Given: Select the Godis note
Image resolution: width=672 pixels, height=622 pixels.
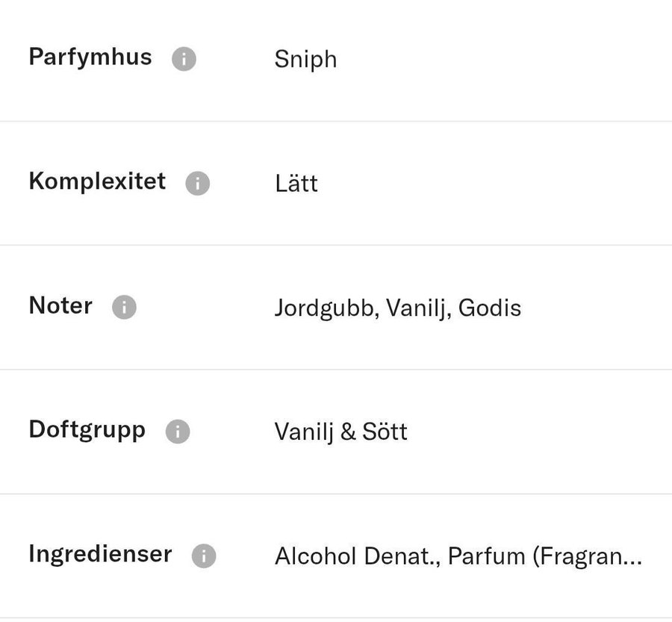Looking at the screenshot, I should pos(490,308).
